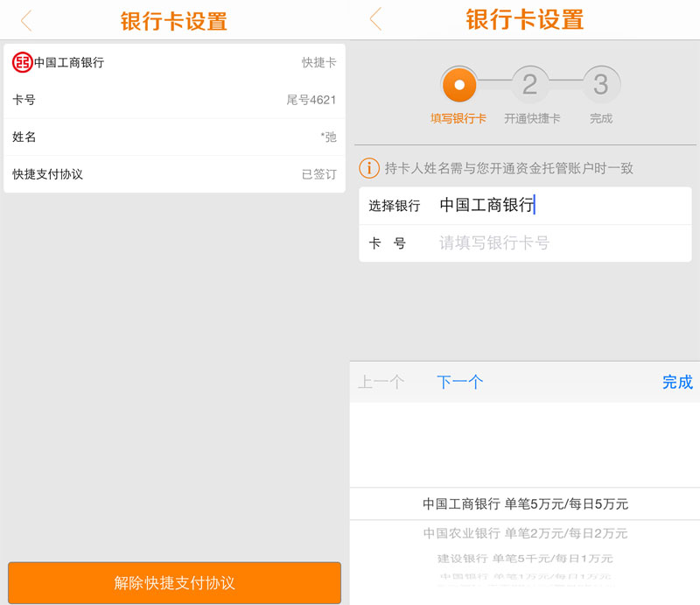Click the 请填写银行卡号 card number field

[x=526, y=243]
